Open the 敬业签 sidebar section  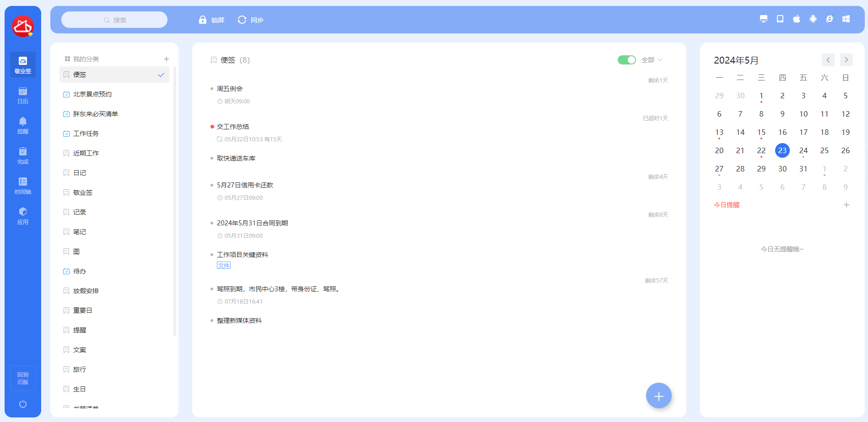point(23,64)
